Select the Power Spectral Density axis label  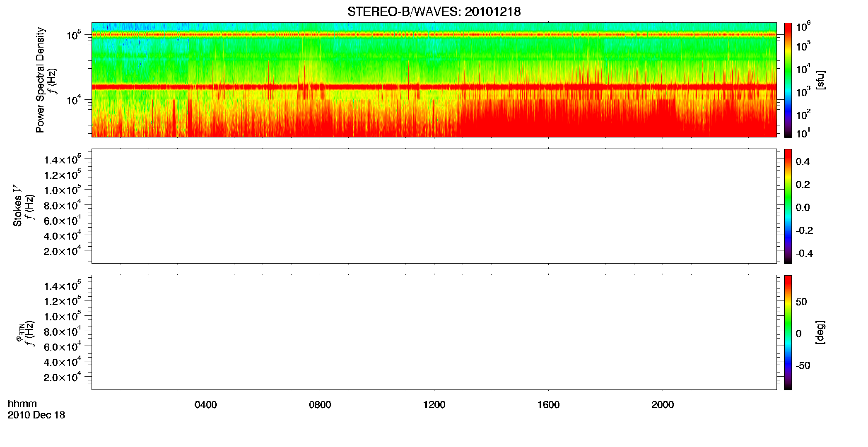pyautogui.click(x=40, y=80)
